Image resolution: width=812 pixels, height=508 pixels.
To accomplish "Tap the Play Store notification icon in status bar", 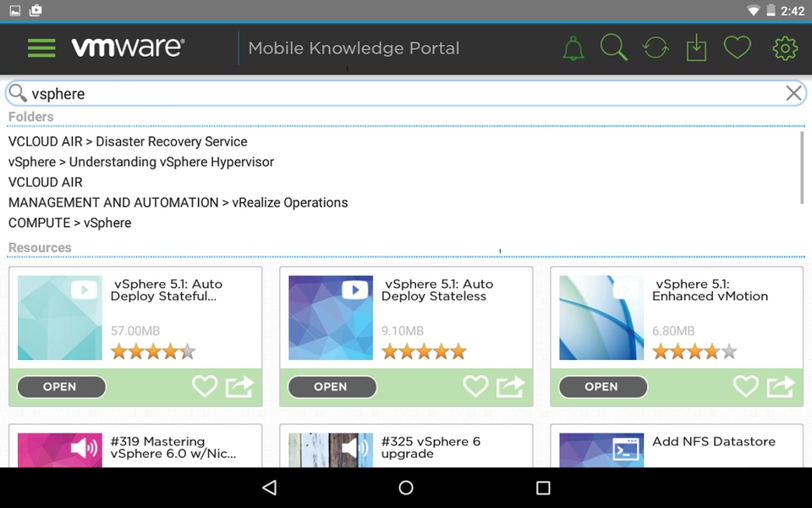I will (36, 10).
